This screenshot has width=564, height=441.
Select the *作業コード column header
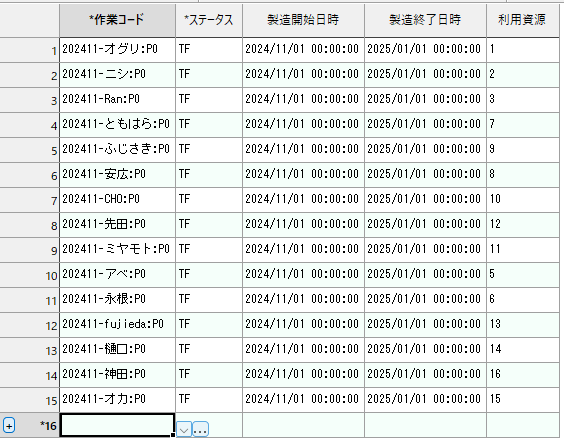[117, 21]
